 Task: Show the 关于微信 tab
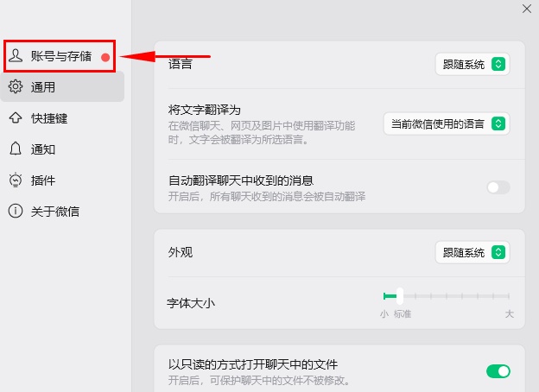tap(62, 211)
